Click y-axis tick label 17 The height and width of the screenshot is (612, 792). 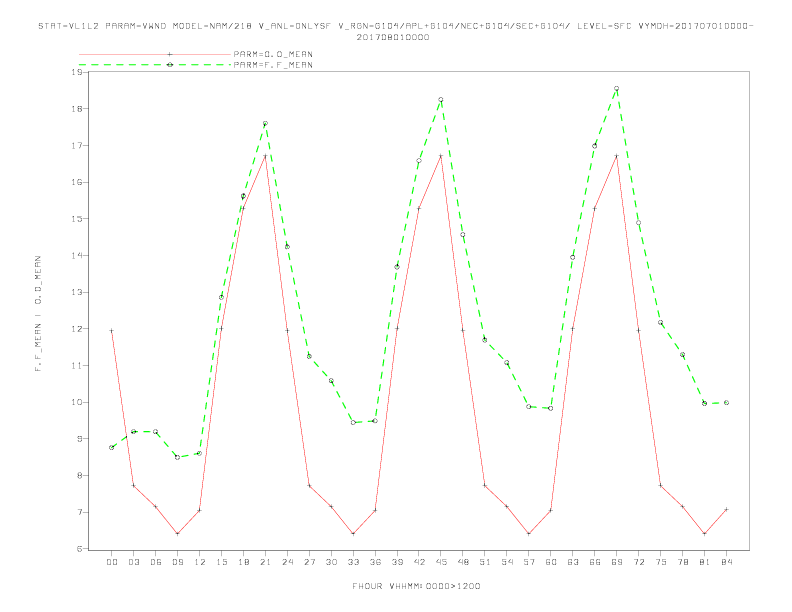[x=77, y=145]
